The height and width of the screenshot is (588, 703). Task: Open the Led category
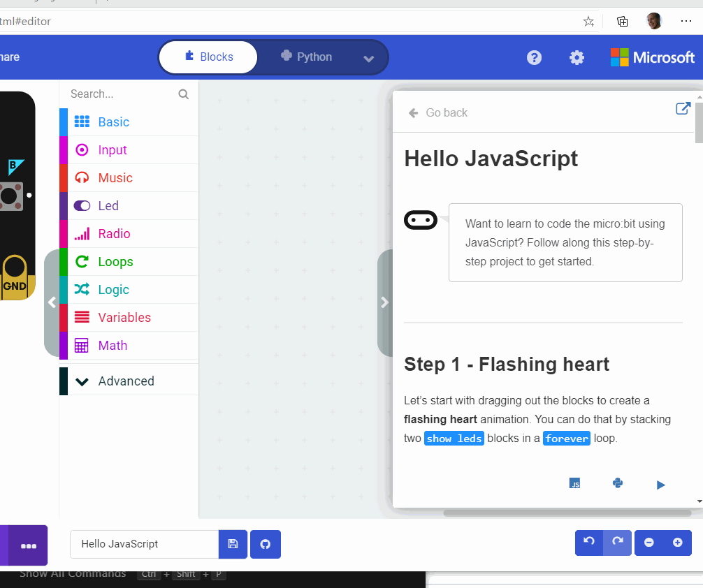129,206
